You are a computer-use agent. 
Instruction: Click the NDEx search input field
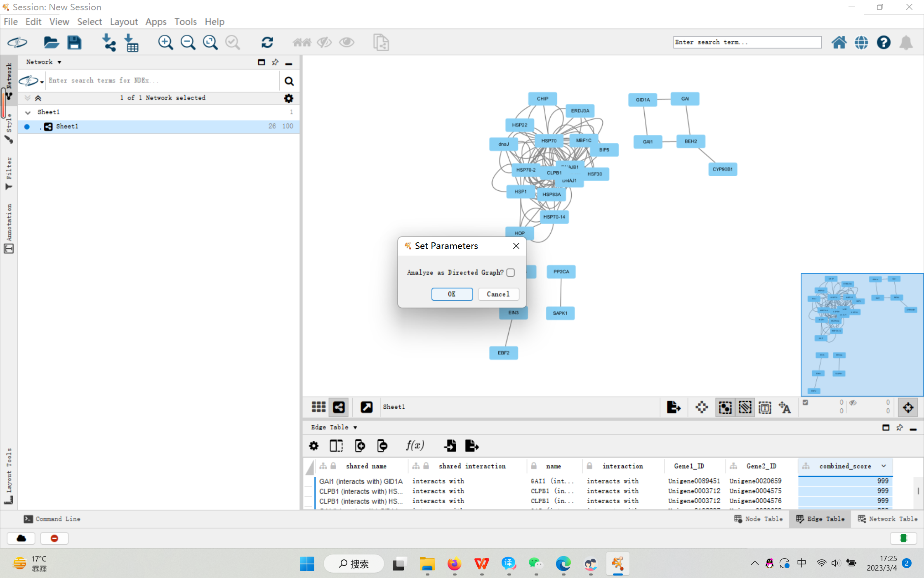(161, 81)
